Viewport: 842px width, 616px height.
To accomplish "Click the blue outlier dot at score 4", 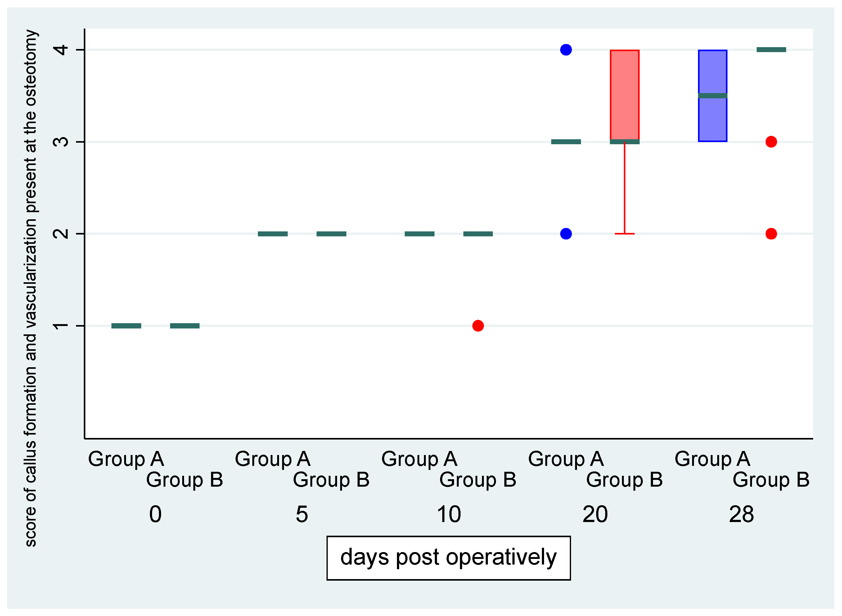I will [565, 50].
